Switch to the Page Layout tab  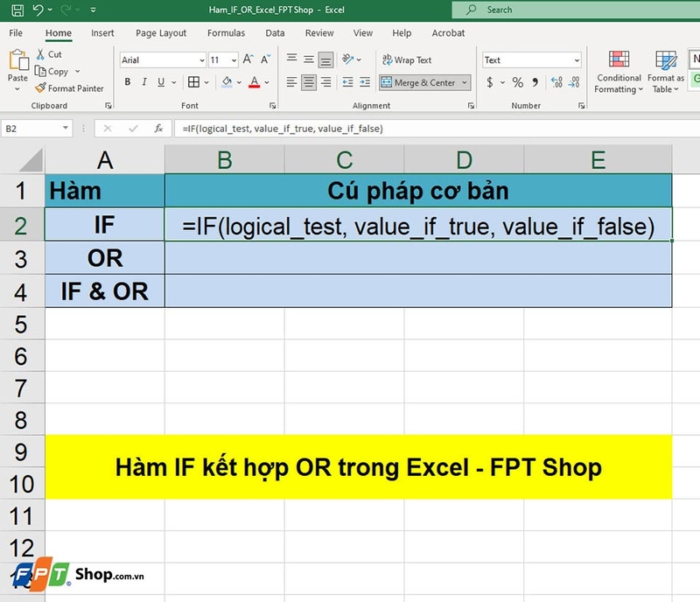(161, 33)
